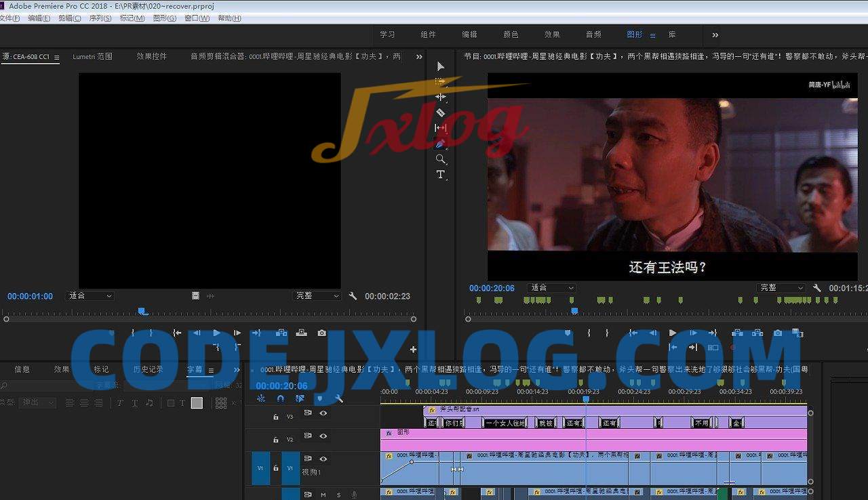Image resolution: width=868 pixels, height=500 pixels.
Task: Click Source monitor blue playhead marker
Action: click(x=142, y=311)
